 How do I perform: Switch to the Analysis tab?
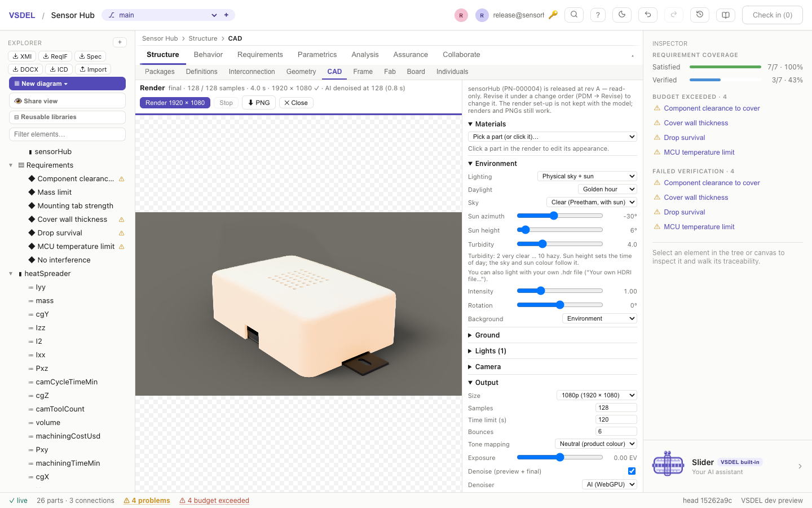[x=365, y=55]
